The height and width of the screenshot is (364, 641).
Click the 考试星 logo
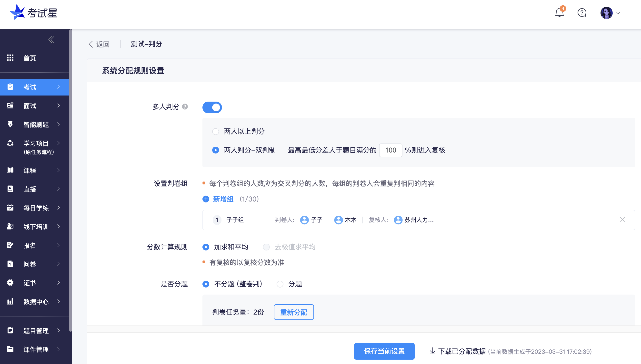pos(33,12)
